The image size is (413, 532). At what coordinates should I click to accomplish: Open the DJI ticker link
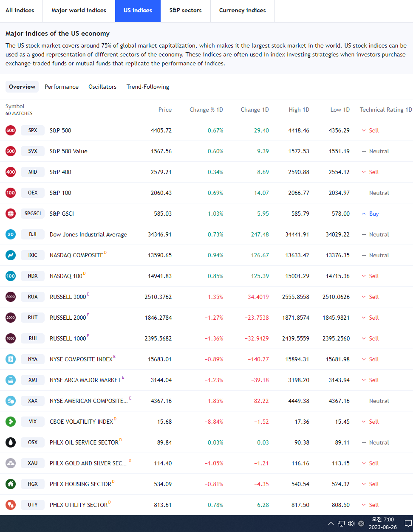pos(33,234)
